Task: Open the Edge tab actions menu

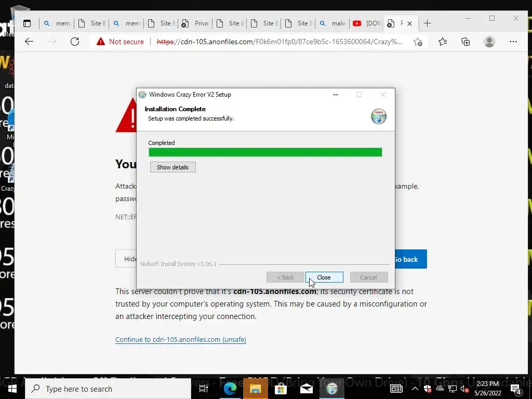Action: [x=27, y=23]
